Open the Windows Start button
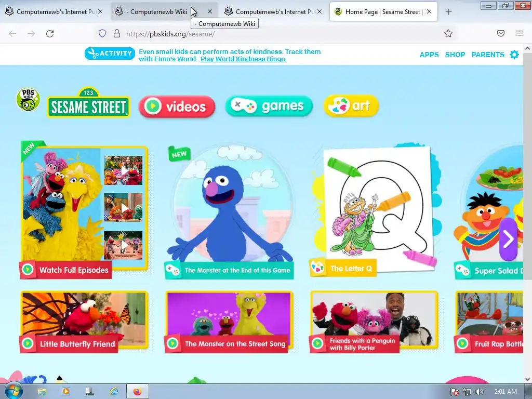 pos(14,392)
